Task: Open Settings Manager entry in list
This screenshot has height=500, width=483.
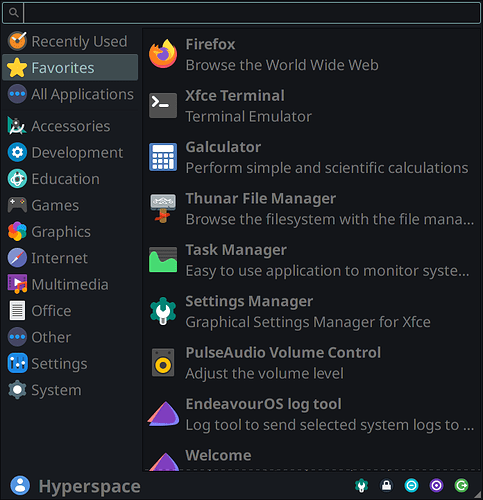Action: (x=311, y=311)
